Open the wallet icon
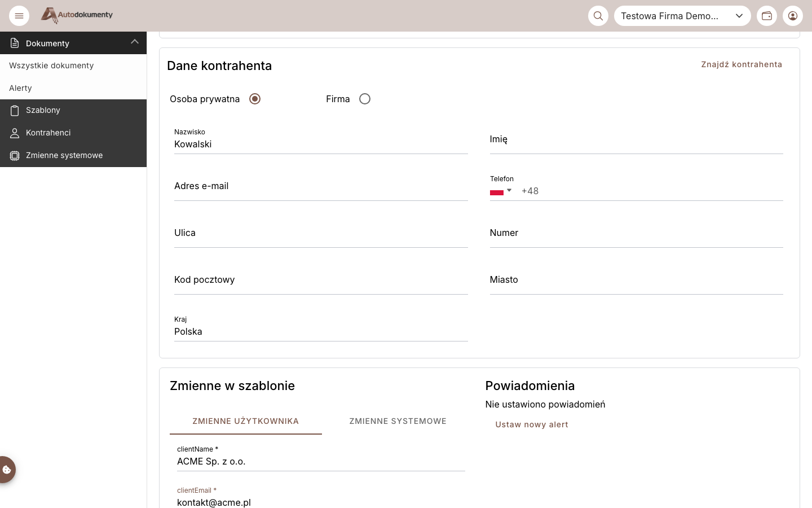This screenshot has width=812, height=508. 767,16
